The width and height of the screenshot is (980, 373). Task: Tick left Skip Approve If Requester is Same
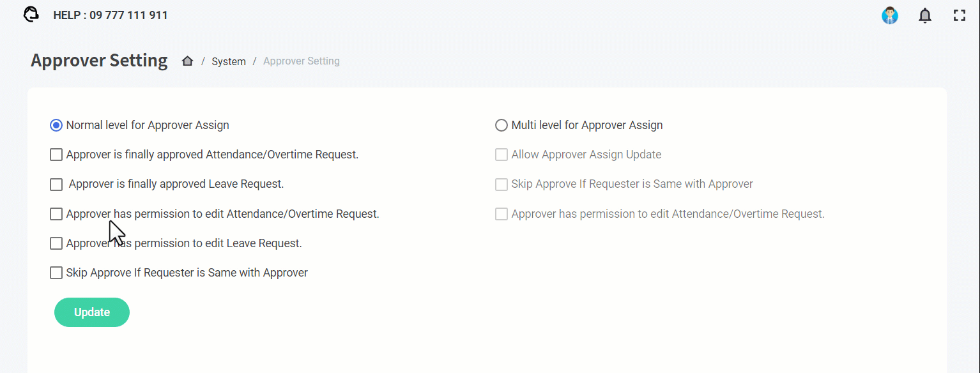(x=56, y=273)
